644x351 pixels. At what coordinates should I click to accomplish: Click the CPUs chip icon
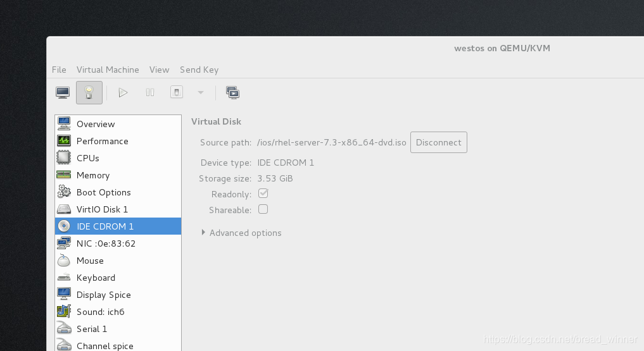64,157
